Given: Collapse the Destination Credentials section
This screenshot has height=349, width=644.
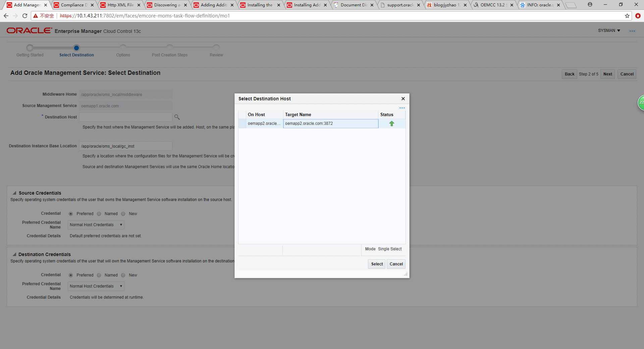Looking at the screenshot, I should pos(14,254).
